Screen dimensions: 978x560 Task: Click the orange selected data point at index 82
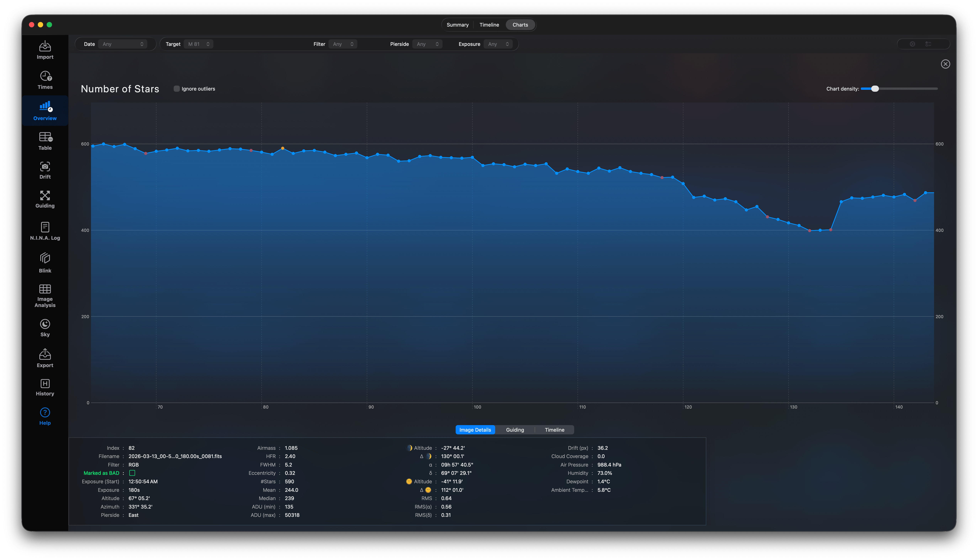tap(282, 148)
